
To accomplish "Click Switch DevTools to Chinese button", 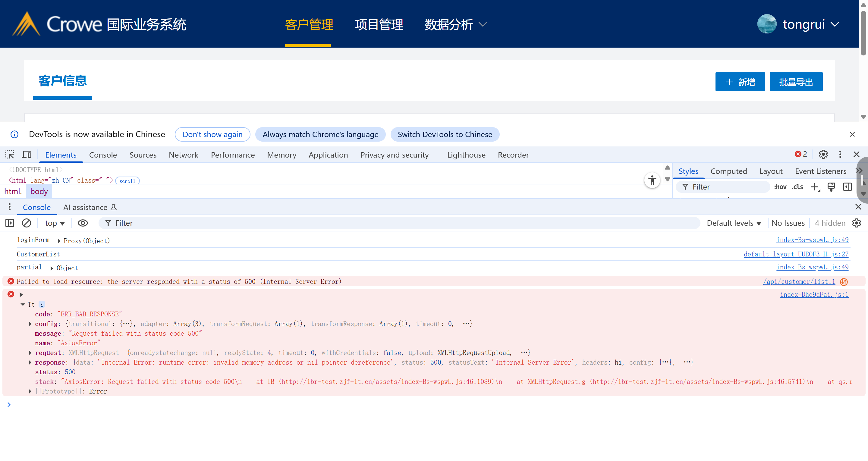I will click(x=445, y=134).
